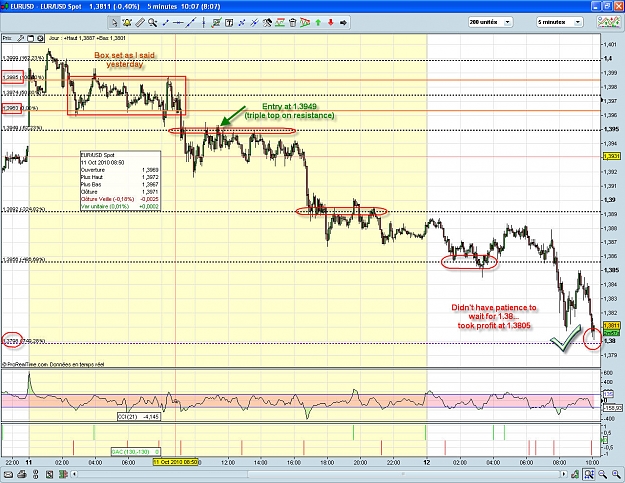Click the red-green price levels icon
The width and height of the screenshot is (625, 483).
pyautogui.click(x=280, y=23)
